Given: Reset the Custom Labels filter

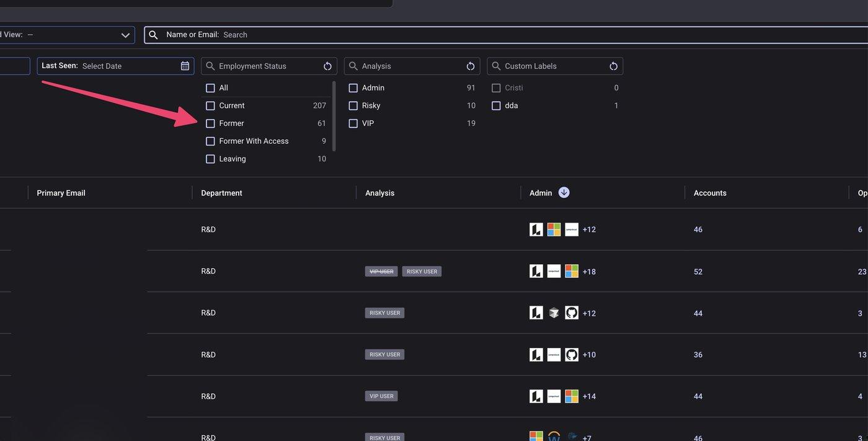Looking at the screenshot, I should (613, 66).
